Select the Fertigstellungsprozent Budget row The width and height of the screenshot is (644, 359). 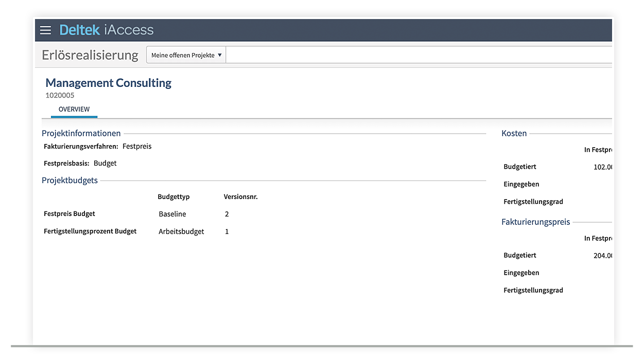tap(90, 231)
